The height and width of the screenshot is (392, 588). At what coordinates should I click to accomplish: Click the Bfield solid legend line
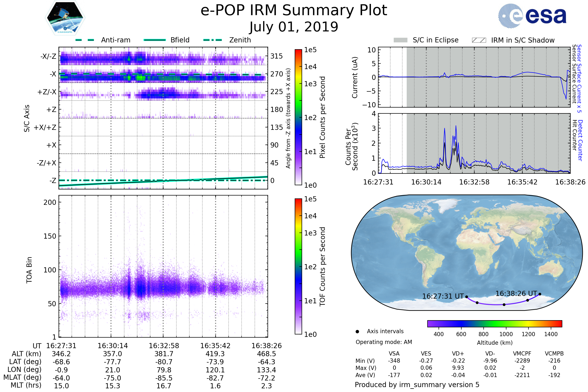point(155,40)
